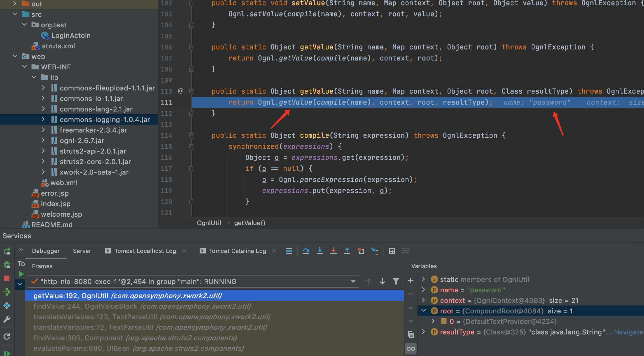Fold method at line 106 gutter marker
The height and width of the screenshot is (356, 644).
point(192,47)
